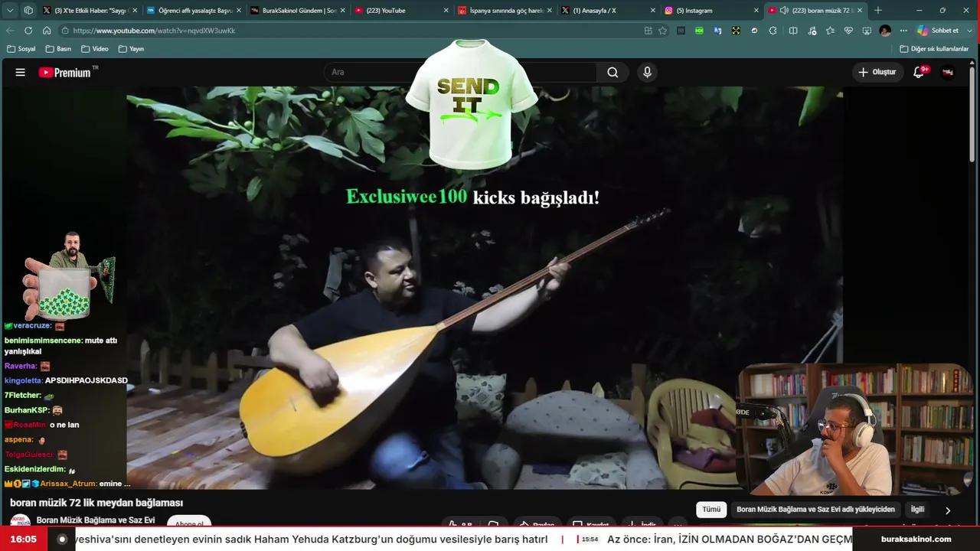Select the İlgili filter chip
This screenshot has height=551, width=980.
(x=917, y=510)
